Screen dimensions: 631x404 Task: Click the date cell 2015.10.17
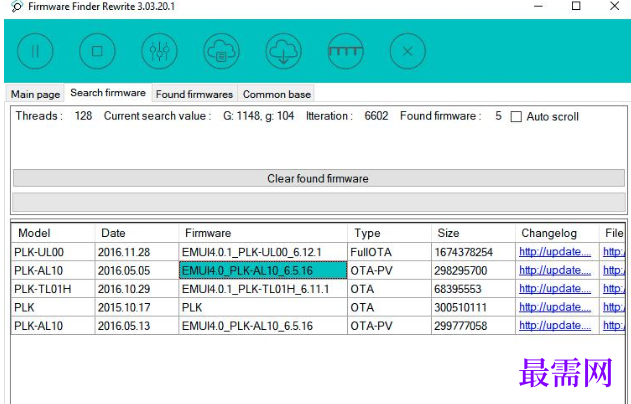[137, 307]
